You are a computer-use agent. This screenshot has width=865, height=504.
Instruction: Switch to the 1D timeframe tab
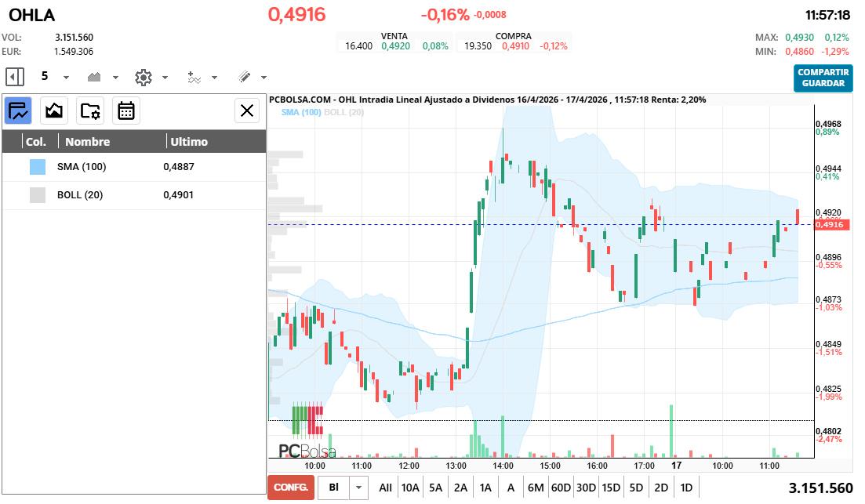(685, 487)
